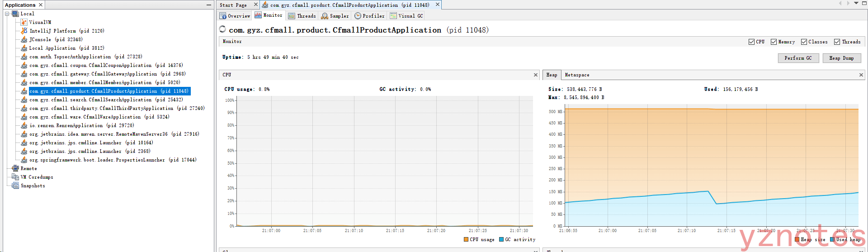Close the Applications panel tab

pyautogui.click(x=41, y=5)
